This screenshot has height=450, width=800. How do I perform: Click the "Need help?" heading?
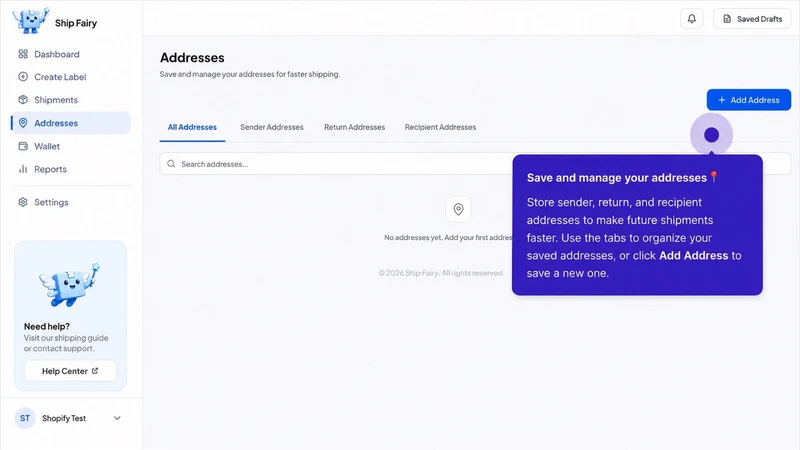point(47,327)
